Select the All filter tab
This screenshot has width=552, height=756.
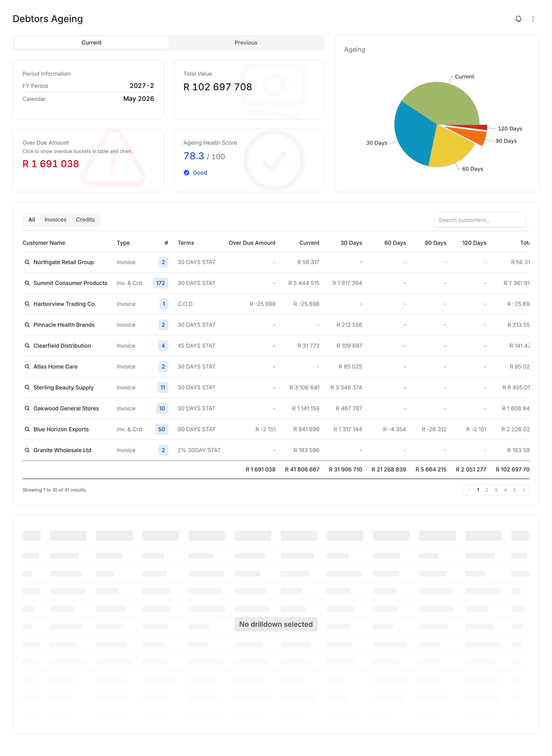[32, 220]
